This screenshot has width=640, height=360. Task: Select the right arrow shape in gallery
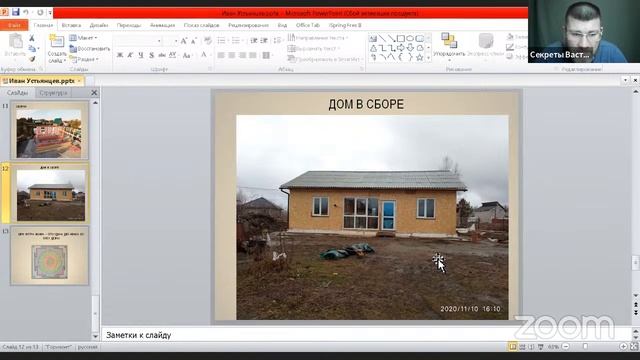coord(401,48)
